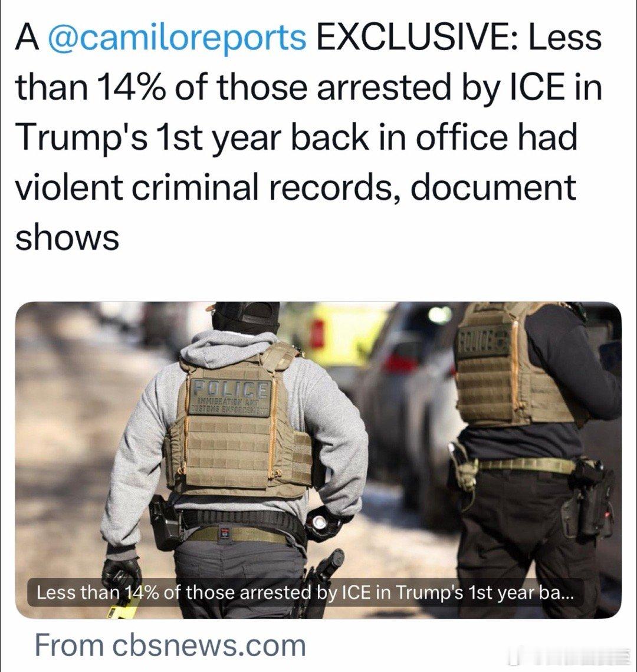This screenshot has height=672, width=637.
Task: Open the link card preview image
Action: [318, 460]
